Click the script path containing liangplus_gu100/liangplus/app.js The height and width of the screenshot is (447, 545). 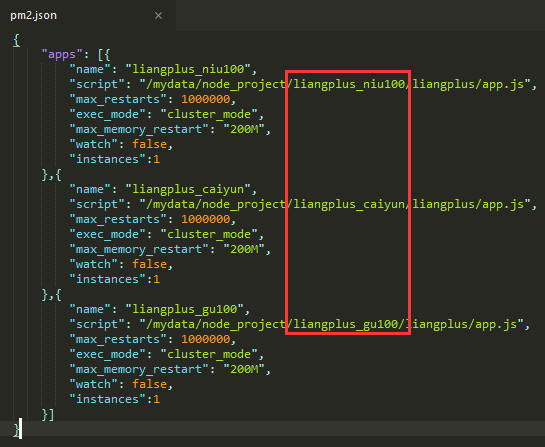[x=332, y=324]
